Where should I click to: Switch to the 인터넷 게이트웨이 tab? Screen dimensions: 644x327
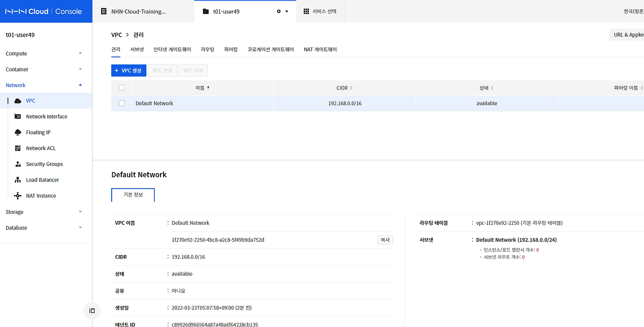tap(172, 49)
